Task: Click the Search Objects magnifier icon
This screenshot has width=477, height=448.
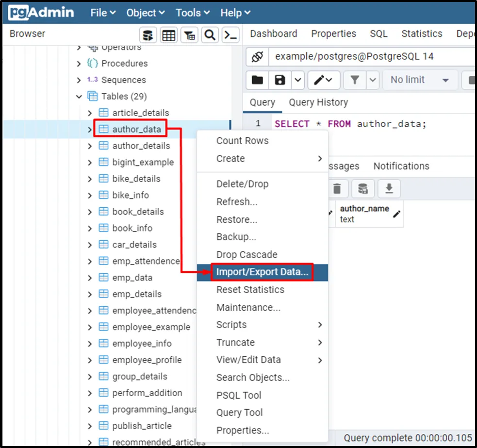Action: point(210,35)
